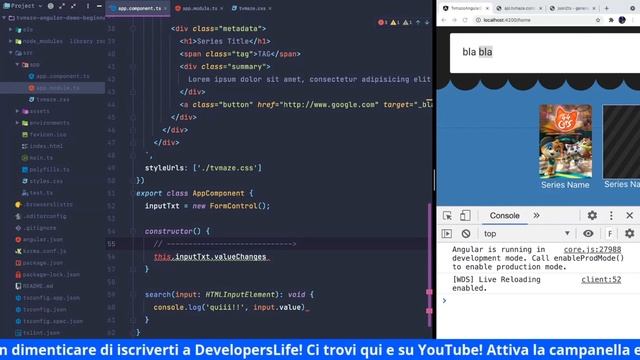
Task: Open main.ts from project tree
Action: [37, 158]
